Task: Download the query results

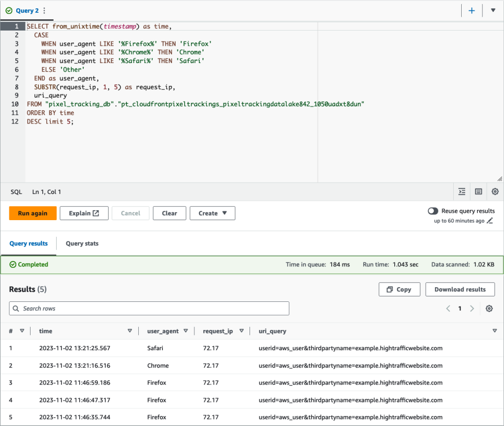Action: pos(460,289)
